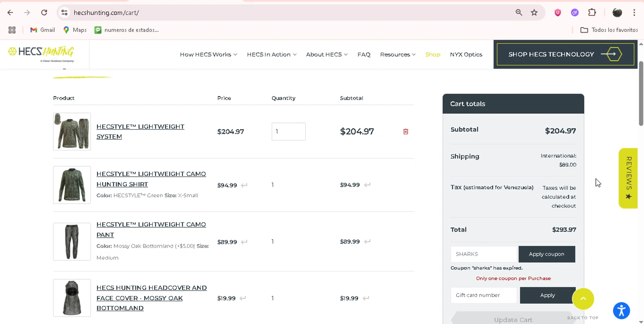644x324 pixels.
Task: Open the apps grid in bookmarks bar
Action: 12,30
